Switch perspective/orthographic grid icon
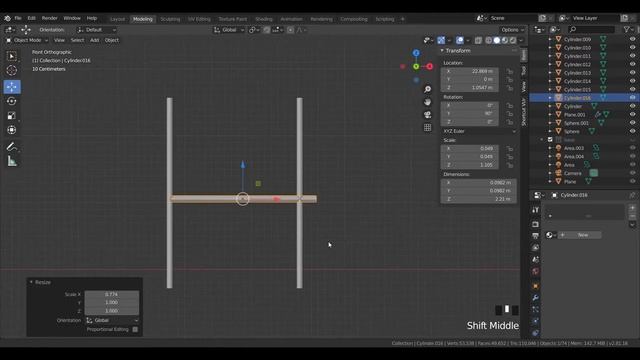 tap(427, 127)
